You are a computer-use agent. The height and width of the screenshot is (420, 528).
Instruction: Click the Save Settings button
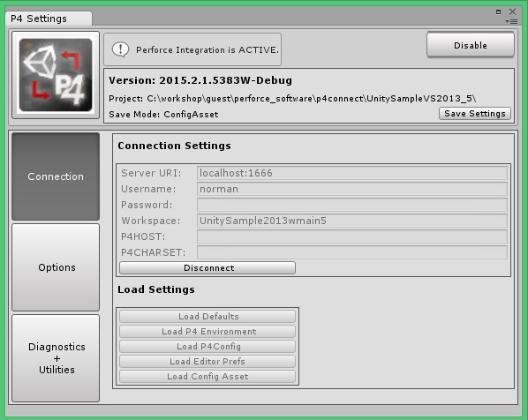click(475, 114)
